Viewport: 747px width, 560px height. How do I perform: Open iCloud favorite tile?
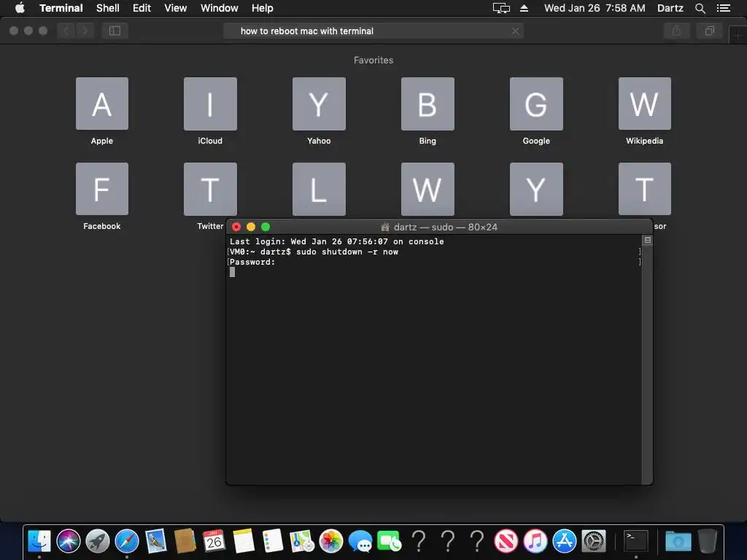coord(210,104)
